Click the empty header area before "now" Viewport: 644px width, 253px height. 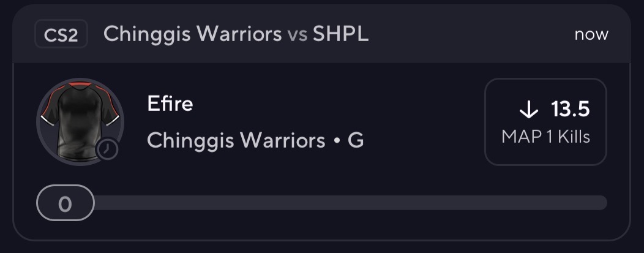[x=471, y=35]
